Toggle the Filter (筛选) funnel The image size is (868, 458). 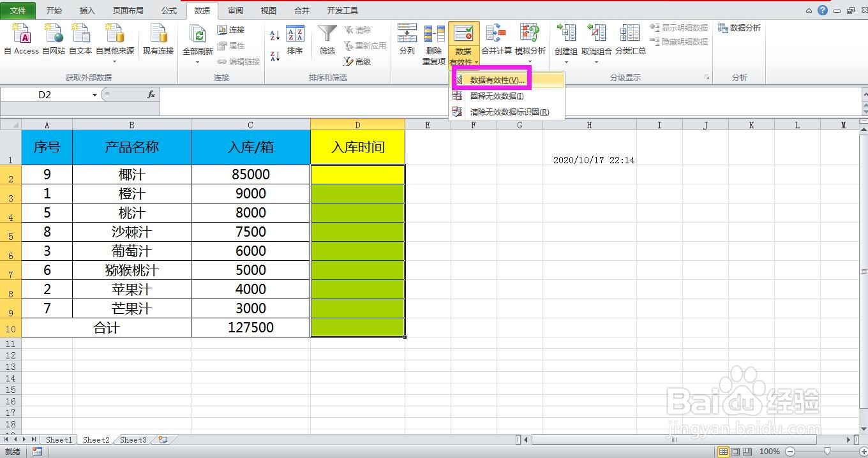coord(327,40)
